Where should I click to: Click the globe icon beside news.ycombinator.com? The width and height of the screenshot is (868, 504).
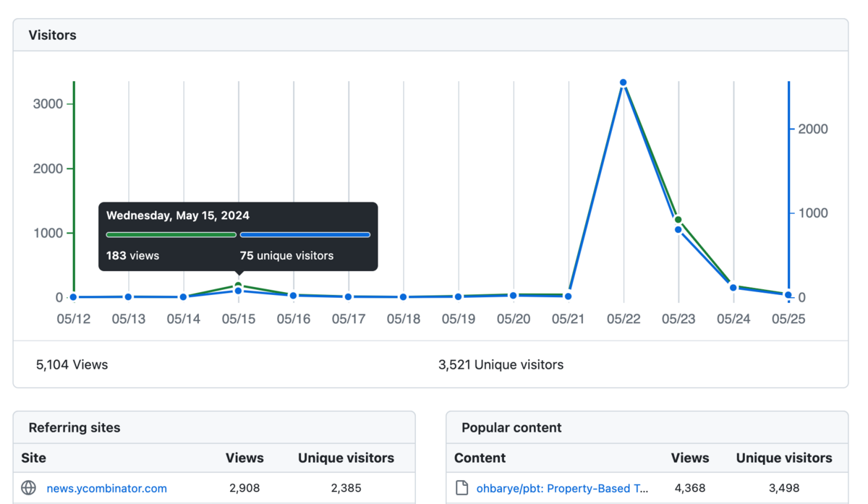coord(29,488)
